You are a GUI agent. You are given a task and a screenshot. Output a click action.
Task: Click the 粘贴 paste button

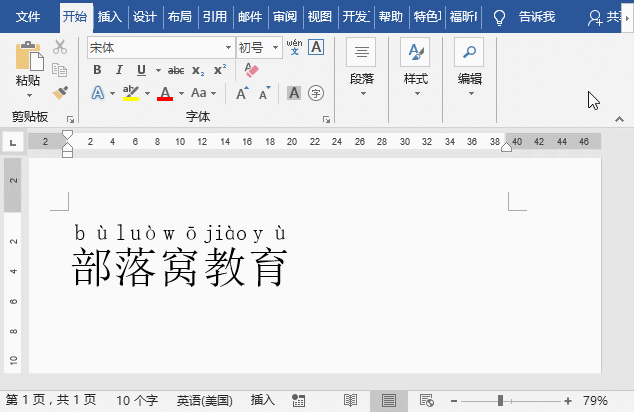(28, 69)
